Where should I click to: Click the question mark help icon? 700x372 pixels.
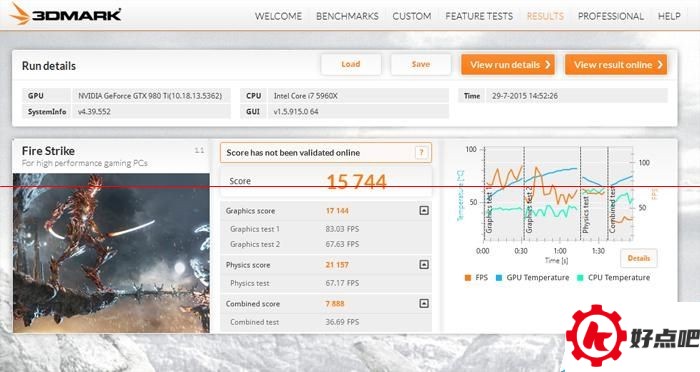[421, 153]
